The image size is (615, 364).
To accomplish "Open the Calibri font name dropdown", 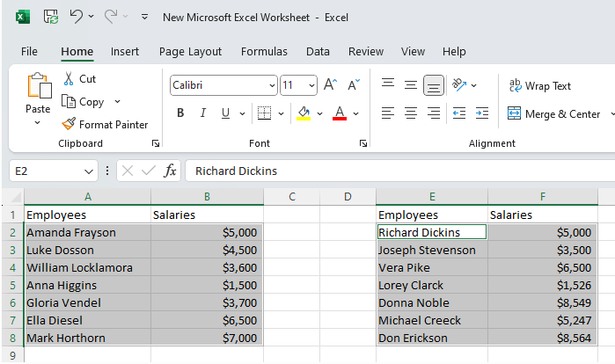I will 272,86.
